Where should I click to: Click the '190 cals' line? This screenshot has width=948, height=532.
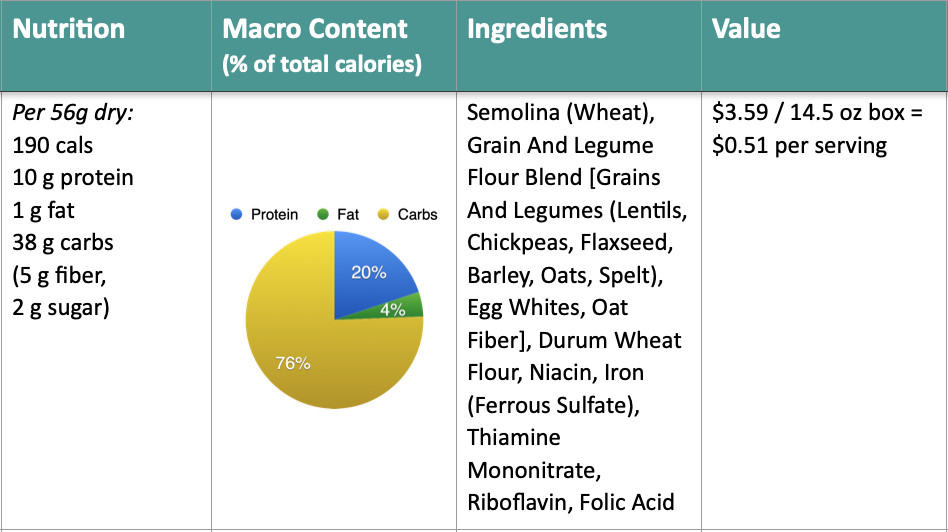(53, 145)
